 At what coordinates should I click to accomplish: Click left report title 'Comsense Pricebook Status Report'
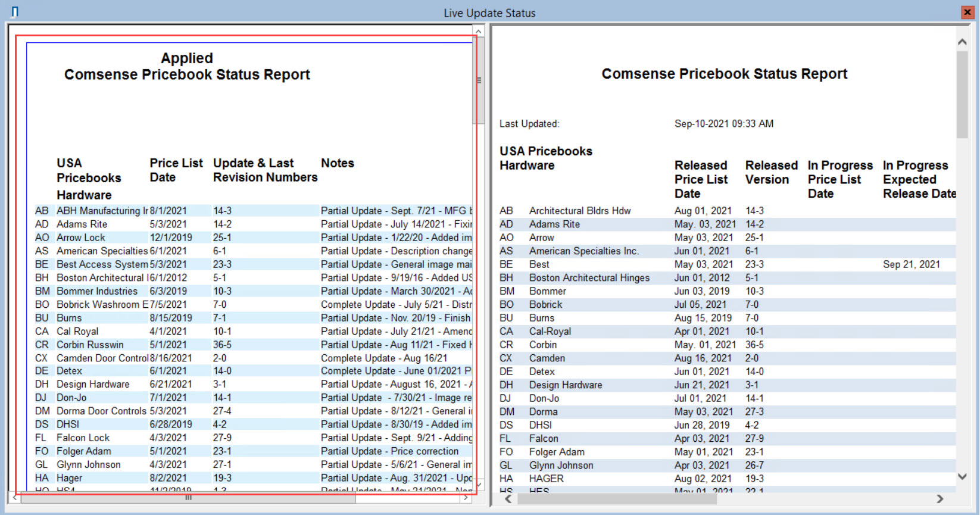[187, 74]
